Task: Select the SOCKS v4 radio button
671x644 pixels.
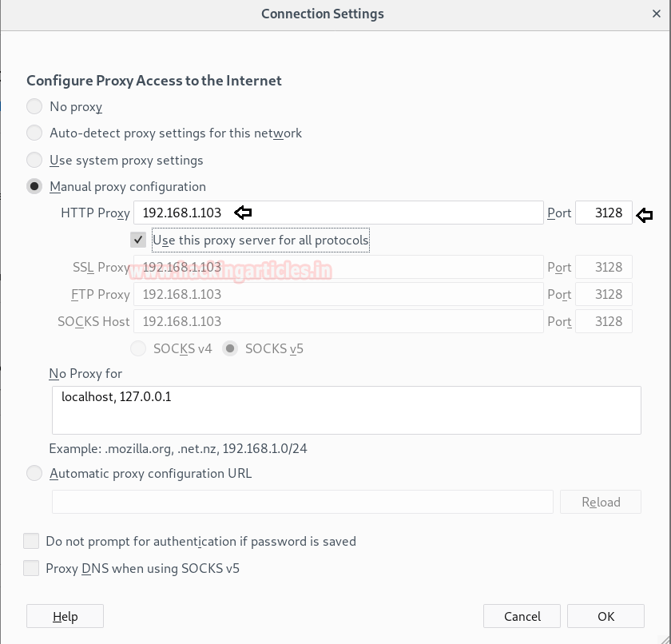Action: tap(138, 348)
